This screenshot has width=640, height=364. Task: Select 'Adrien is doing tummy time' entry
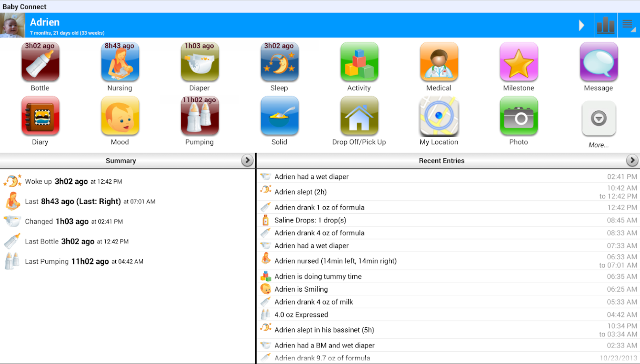tap(449, 276)
